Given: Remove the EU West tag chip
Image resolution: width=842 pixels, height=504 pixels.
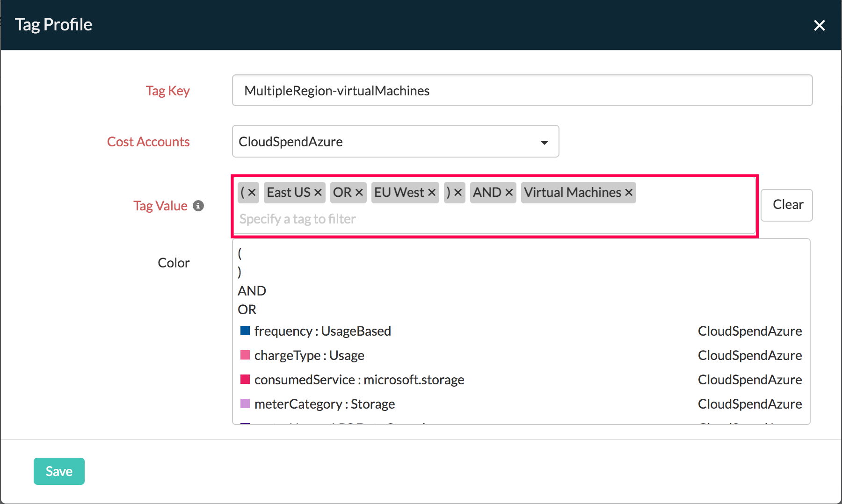Looking at the screenshot, I should 432,193.
